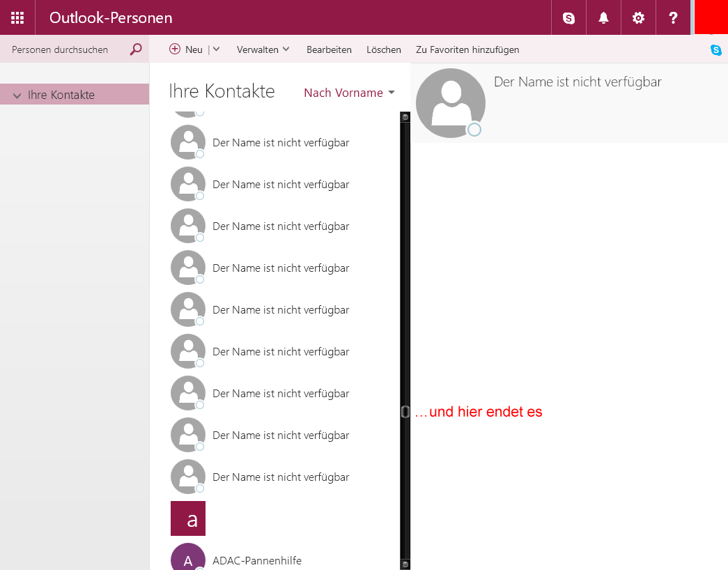The height and width of the screenshot is (570, 728).
Task: Click the Outlook-Personen title
Action: pyautogui.click(x=111, y=17)
